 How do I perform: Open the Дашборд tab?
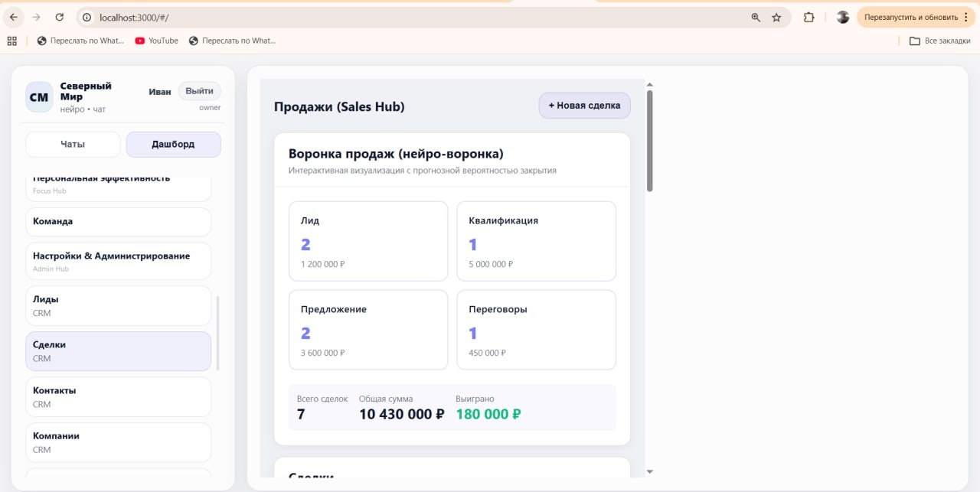point(173,144)
